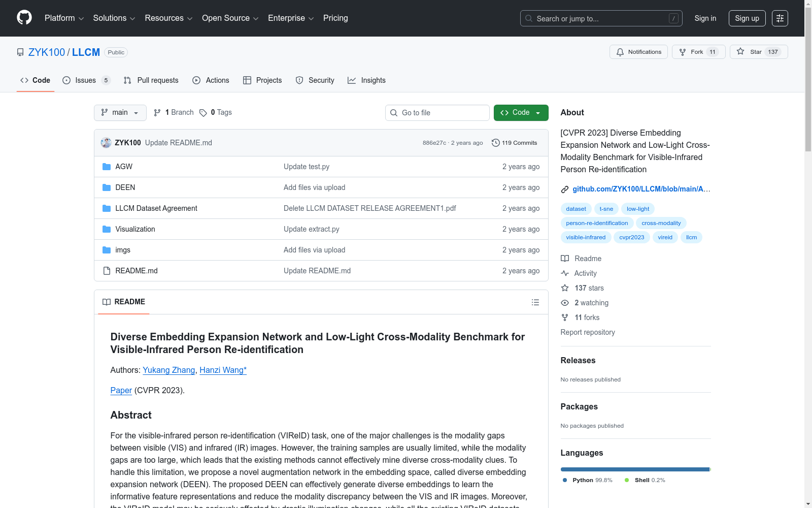Screen dimensions: 812x508
Task: Open the Insights tab
Action: 366,80
